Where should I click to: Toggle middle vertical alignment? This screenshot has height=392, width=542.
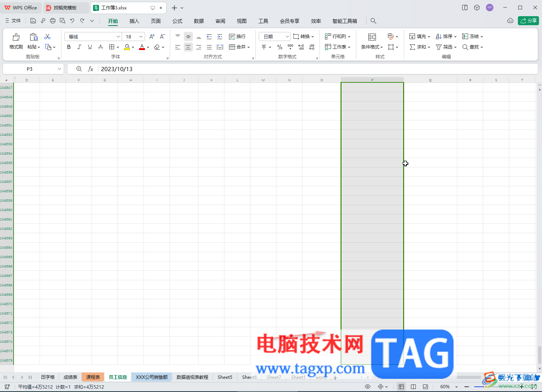[x=188, y=36]
